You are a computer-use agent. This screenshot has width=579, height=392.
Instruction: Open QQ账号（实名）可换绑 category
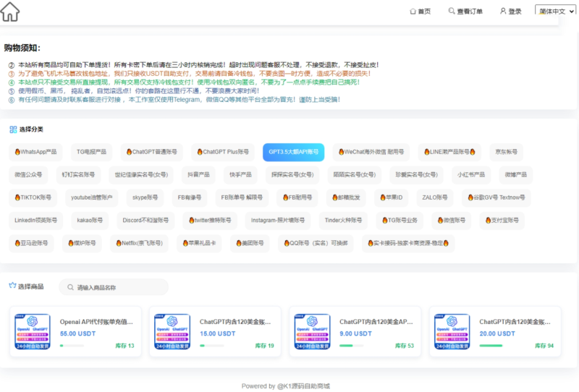click(x=316, y=244)
